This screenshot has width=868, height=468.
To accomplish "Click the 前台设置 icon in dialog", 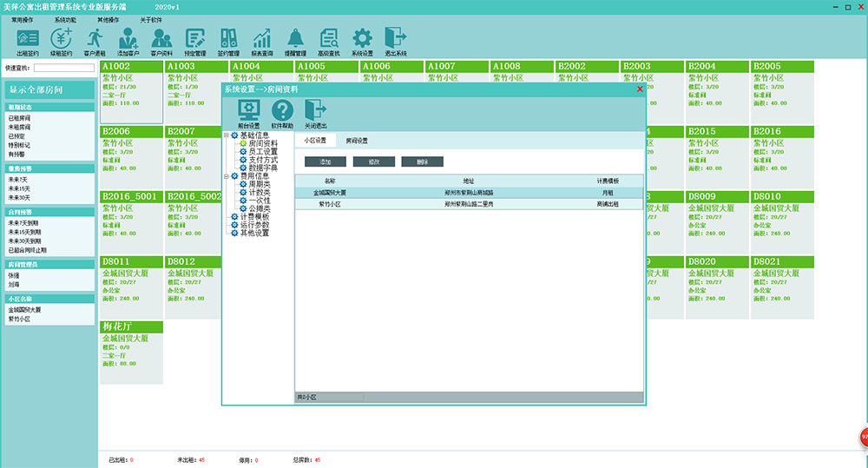I will [249, 113].
